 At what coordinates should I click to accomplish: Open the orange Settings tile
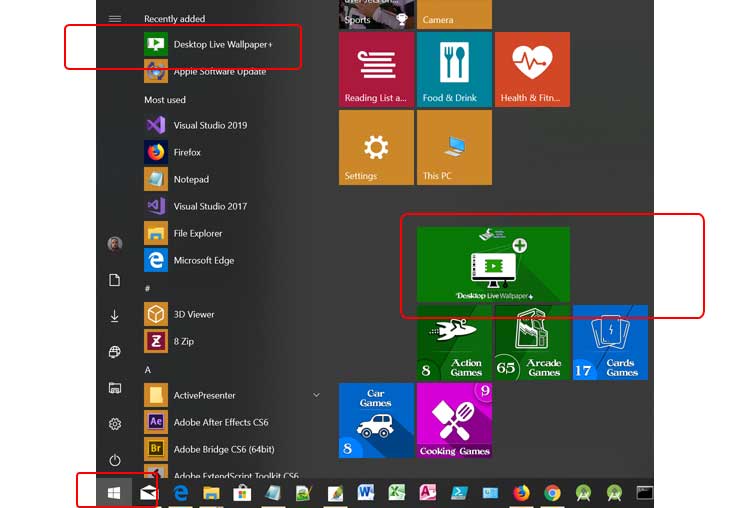click(x=376, y=148)
